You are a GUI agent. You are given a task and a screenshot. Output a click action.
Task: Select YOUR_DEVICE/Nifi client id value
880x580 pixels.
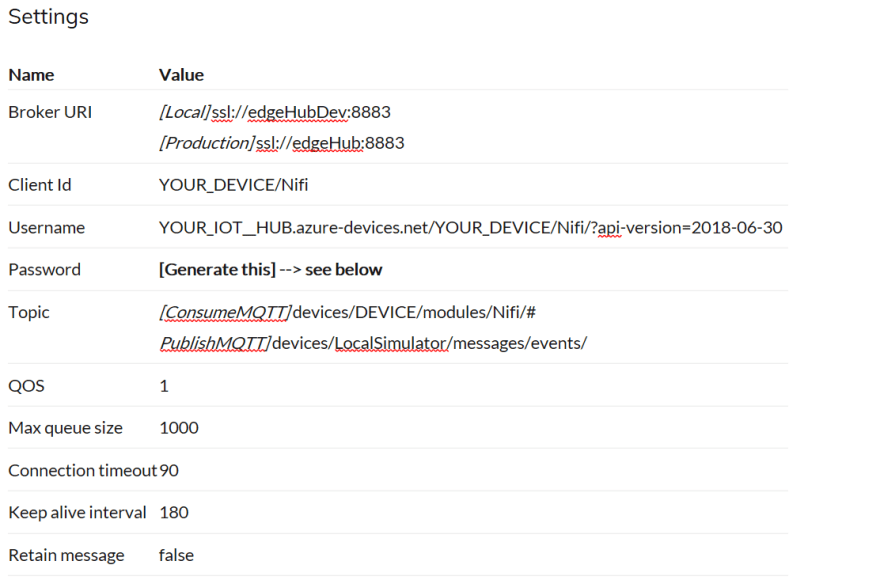233,185
